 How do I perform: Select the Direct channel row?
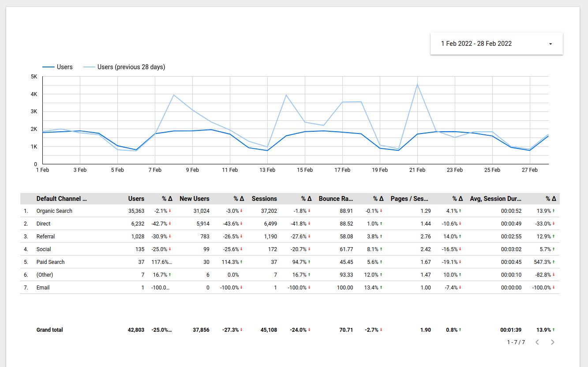44,224
